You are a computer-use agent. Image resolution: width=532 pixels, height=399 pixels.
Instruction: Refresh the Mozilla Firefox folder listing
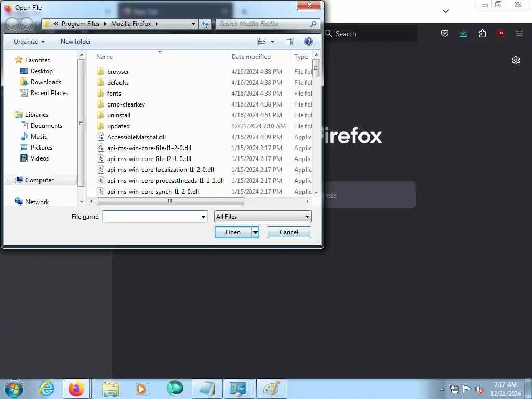pos(205,24)
